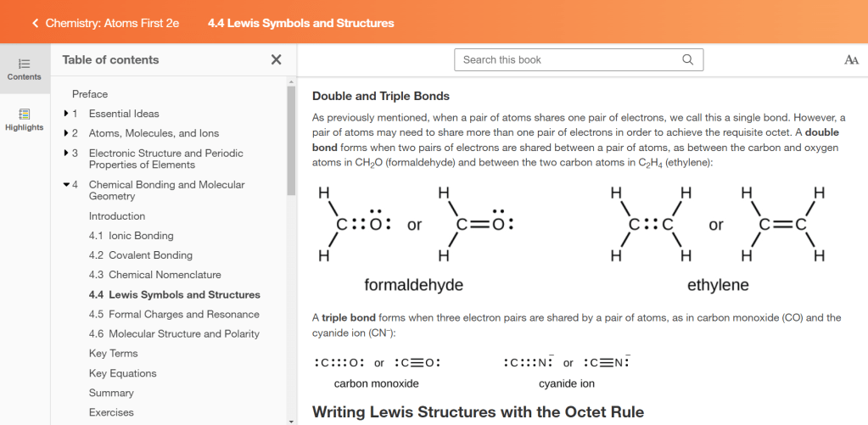Click the Key Terms link
868x425 pixels.
(x=113, y=353)
